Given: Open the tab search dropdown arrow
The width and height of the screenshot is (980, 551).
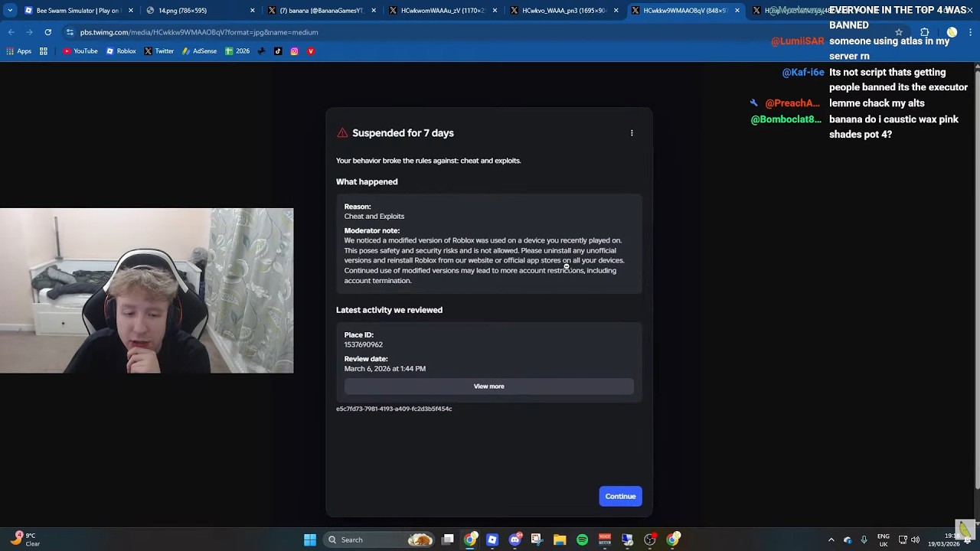Looking at the screenshot, I should point(10,11).
